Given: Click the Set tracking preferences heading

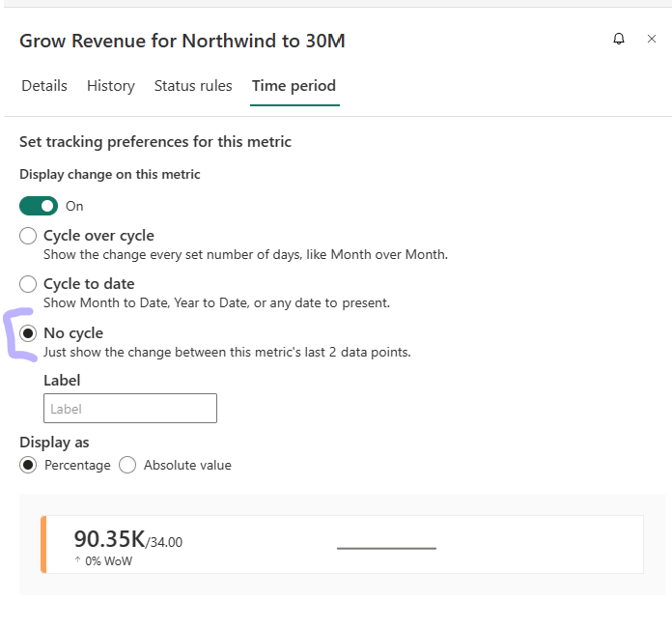Looking at the screenshot, I should [x=155, y=142].
